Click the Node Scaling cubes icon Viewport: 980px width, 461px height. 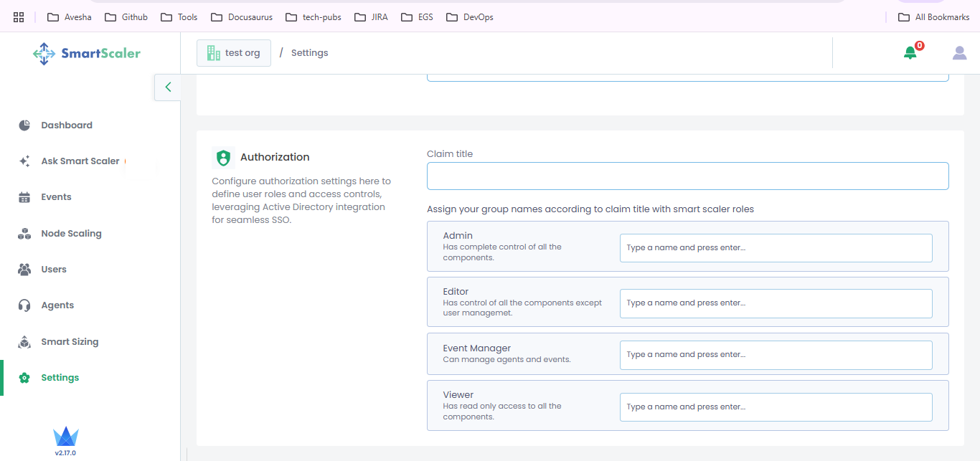pyautogui.click(x=24, y=234)
